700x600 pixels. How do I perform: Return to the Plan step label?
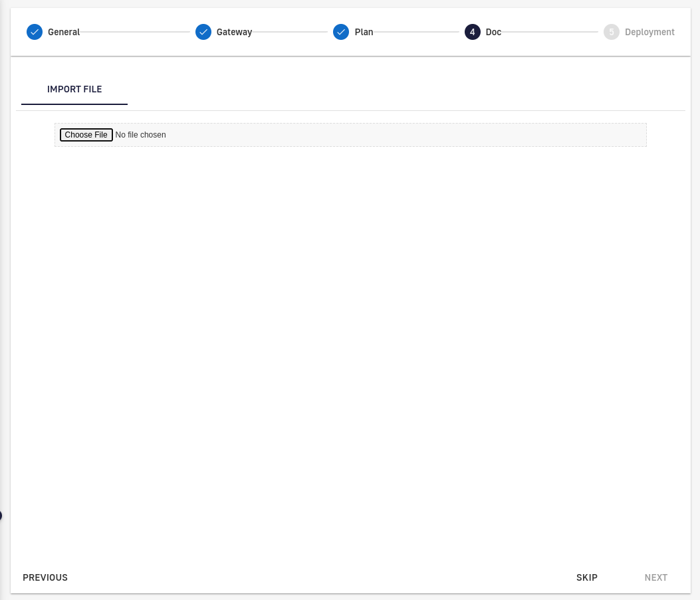[364, 32]
